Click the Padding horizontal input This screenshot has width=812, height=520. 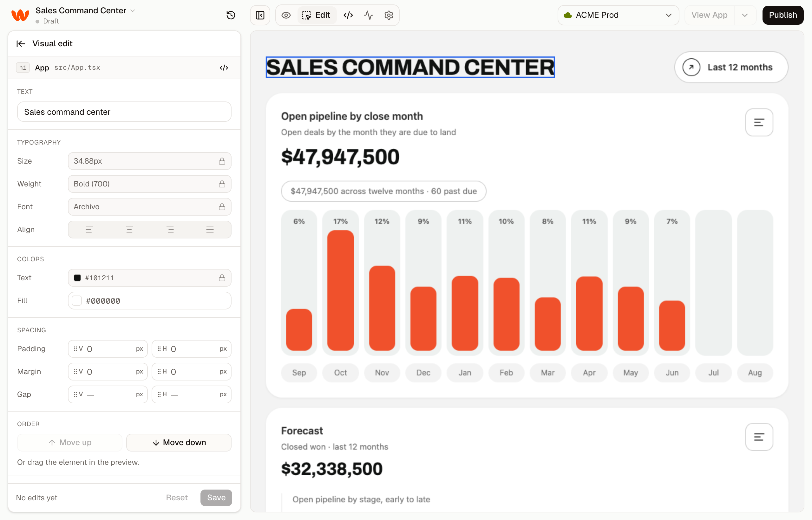click(x=192, y=349)
